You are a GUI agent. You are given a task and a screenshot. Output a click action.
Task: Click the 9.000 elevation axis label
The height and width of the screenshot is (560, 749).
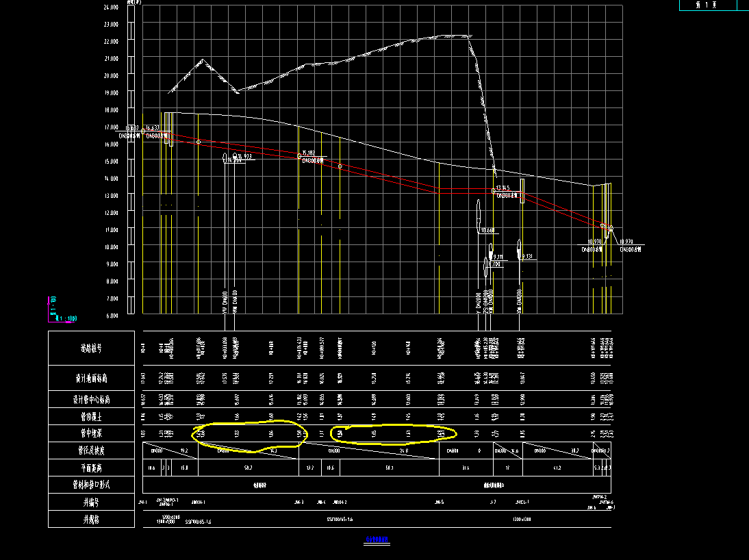point(111,264)
